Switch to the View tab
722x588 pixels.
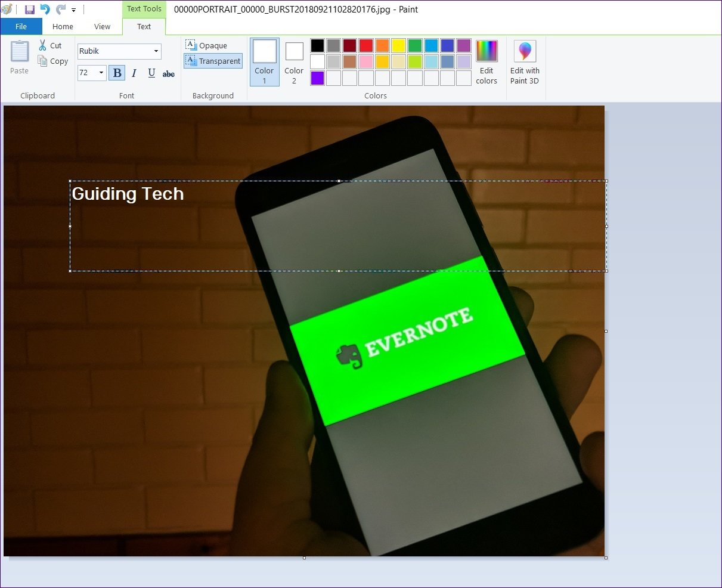pyautogui.click(x=102, y=26)
